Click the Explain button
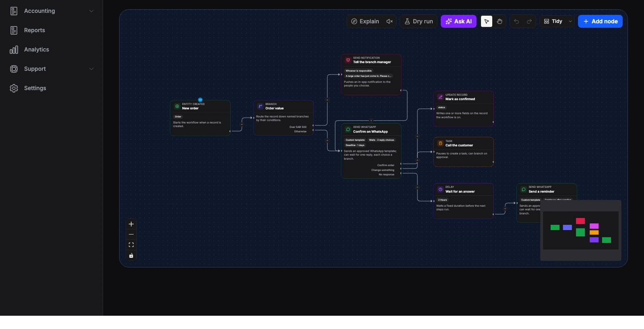644x329 pixels. tap(365, 21)
